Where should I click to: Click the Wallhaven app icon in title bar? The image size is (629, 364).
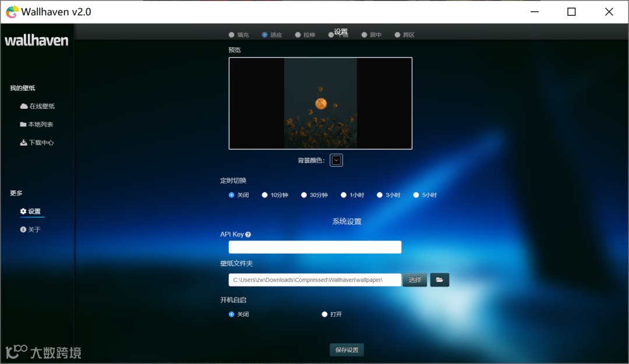coord(12,12)
